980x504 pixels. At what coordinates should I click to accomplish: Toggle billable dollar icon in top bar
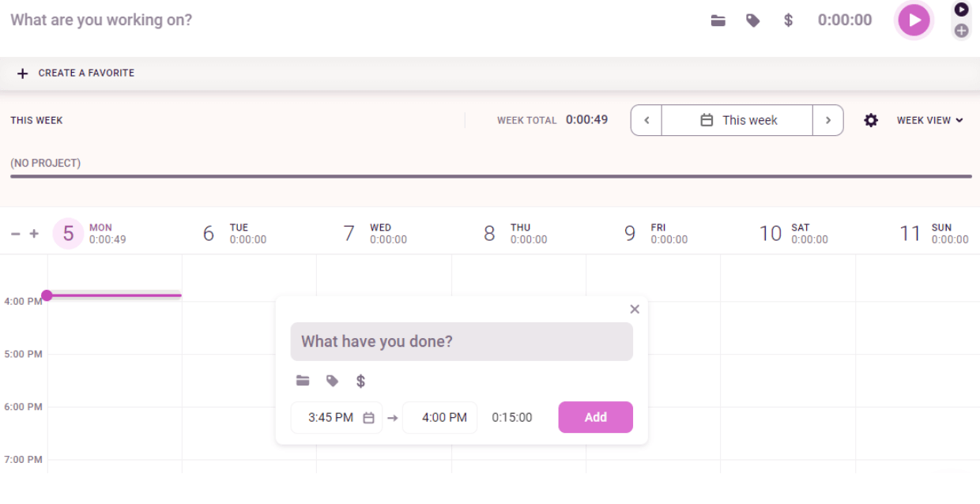[x=788, y=21]
